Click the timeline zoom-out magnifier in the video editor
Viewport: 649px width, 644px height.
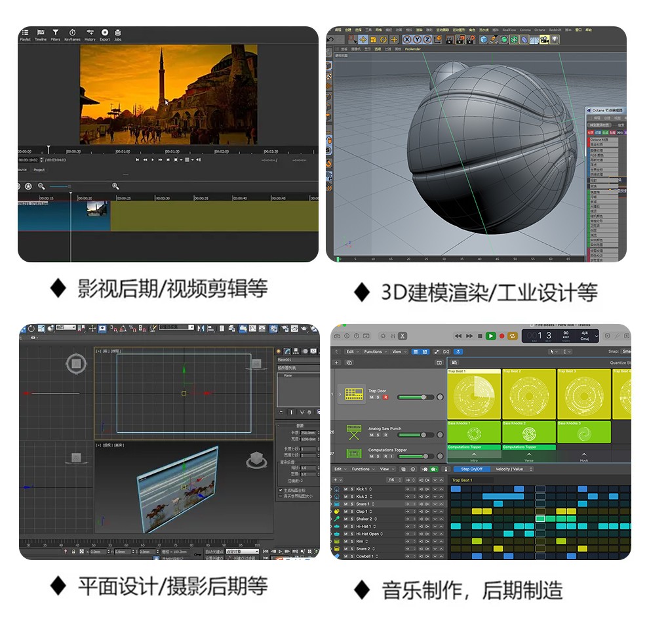41,186
